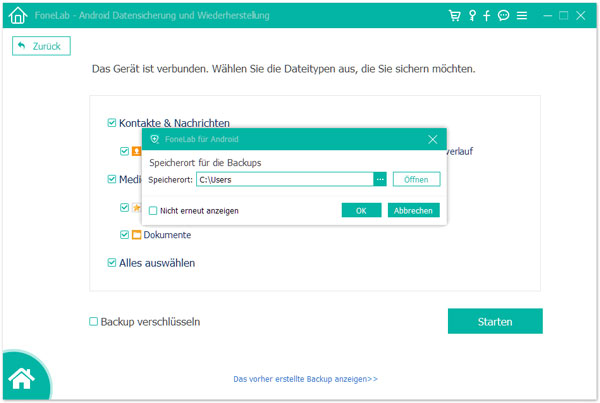
Task: Browse folder with the three-dots button
Action: (x=380, y=179)
